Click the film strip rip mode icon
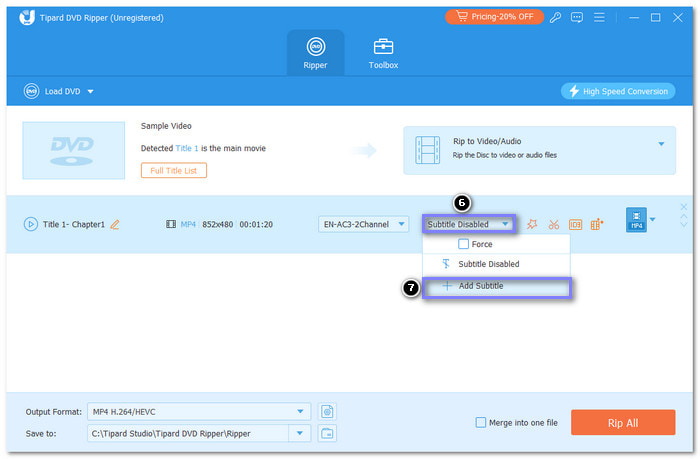 (427, 150)
